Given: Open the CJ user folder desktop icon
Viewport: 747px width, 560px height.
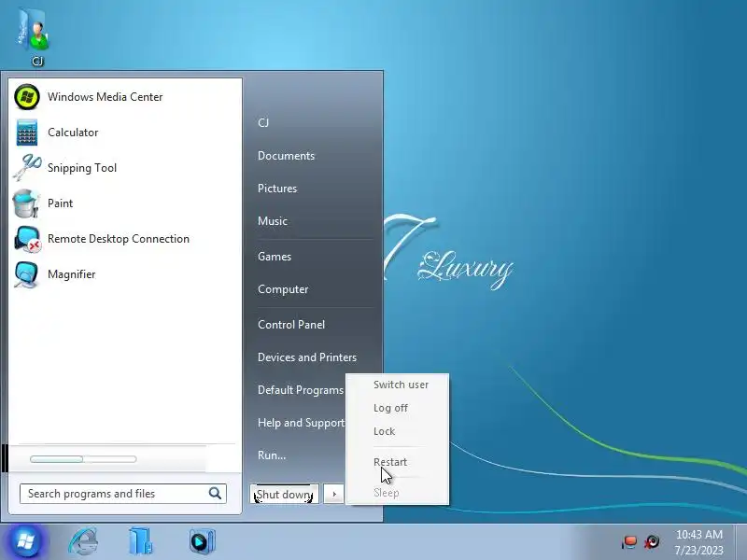Looking at the screenshot, I should click(35, 35).
